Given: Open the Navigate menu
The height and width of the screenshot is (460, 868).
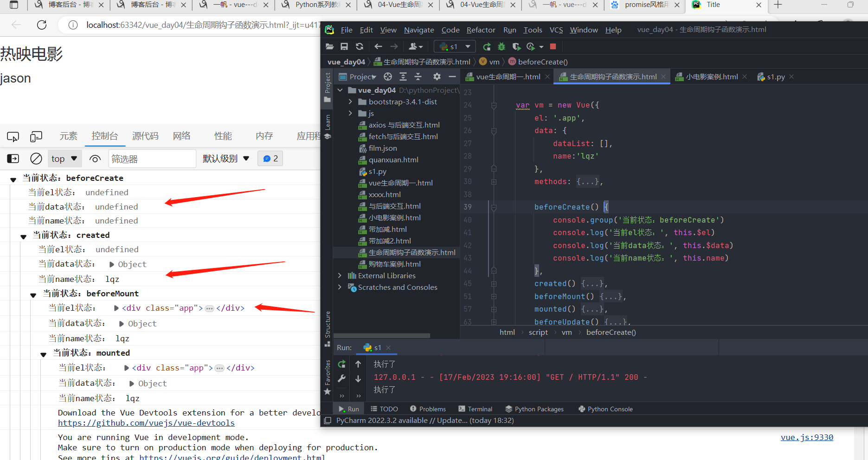Looking at the screenshot, I should point(419,30).
